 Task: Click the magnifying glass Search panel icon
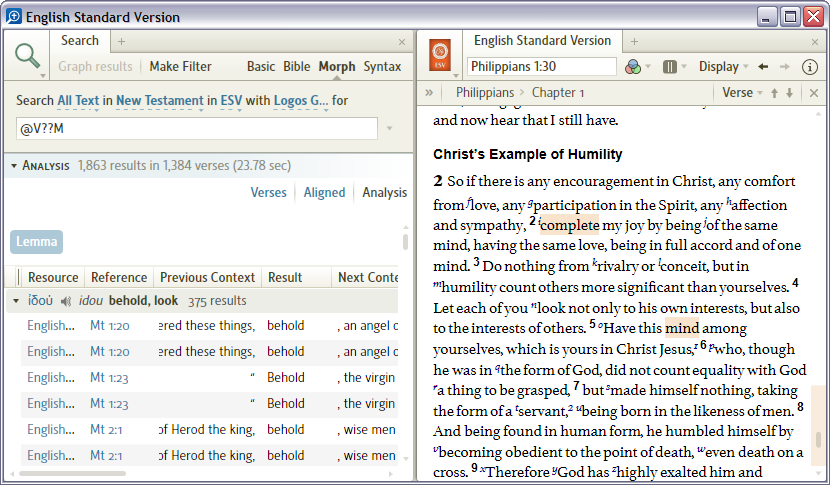pos(27,55)
